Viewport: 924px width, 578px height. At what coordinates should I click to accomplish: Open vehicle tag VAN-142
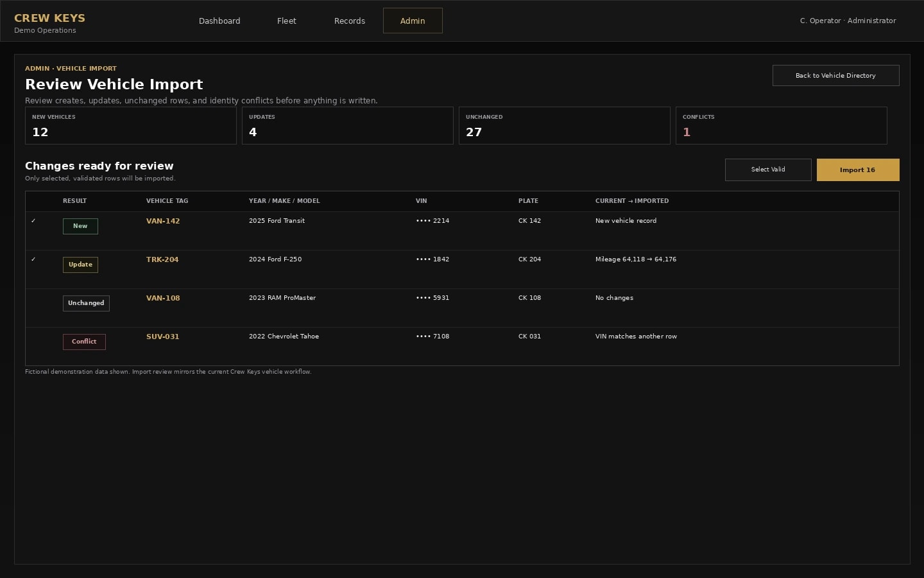163,221
